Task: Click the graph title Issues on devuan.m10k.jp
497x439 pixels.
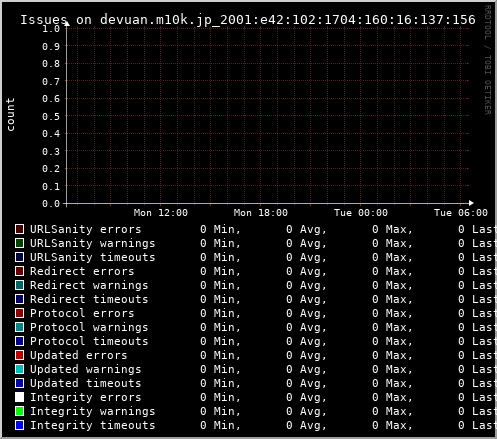Action: (248, 20)
